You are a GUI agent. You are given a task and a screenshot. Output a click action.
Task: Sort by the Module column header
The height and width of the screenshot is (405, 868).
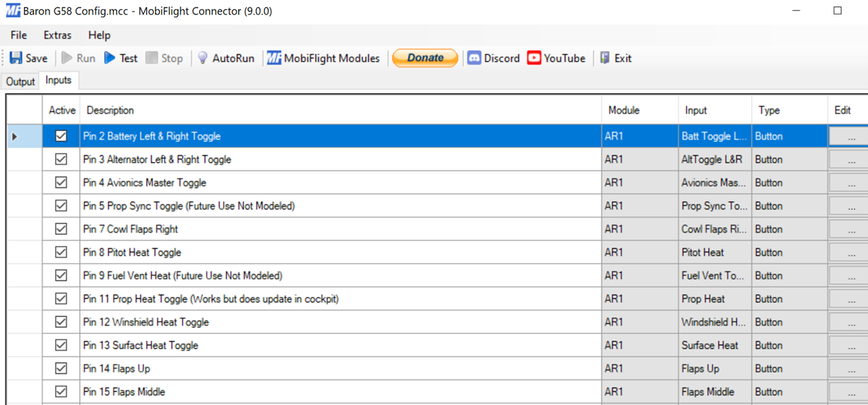point(640,110)
